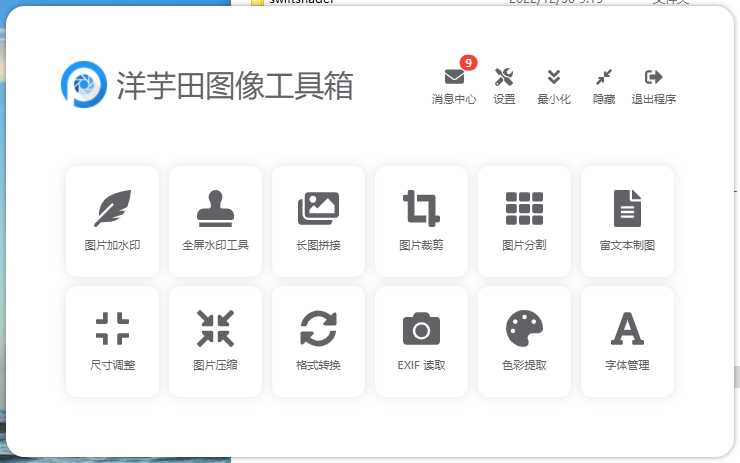Click 最小化 to minimize the toolbox
The image size is (740, 463).
click(x=554, y=86)
